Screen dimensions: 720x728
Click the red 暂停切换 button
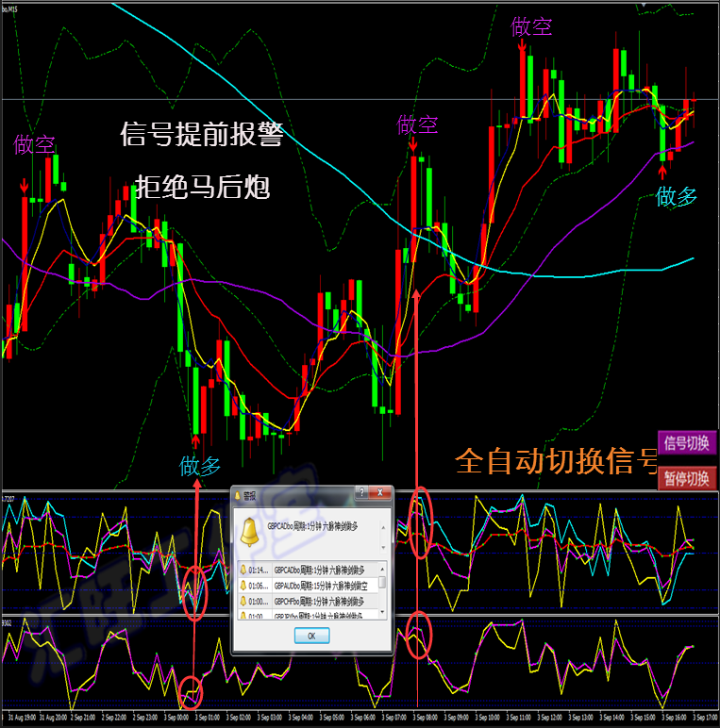687,478
